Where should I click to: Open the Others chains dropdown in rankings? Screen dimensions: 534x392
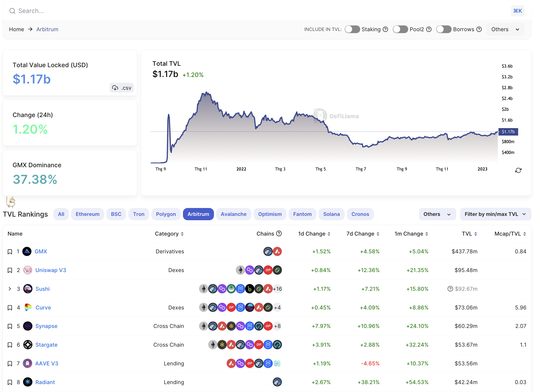(x=437, y=214)
